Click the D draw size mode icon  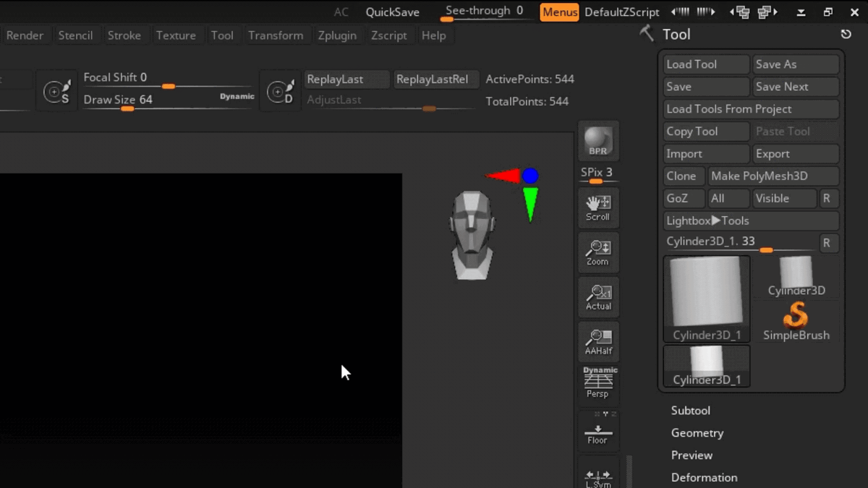point(280,91)
